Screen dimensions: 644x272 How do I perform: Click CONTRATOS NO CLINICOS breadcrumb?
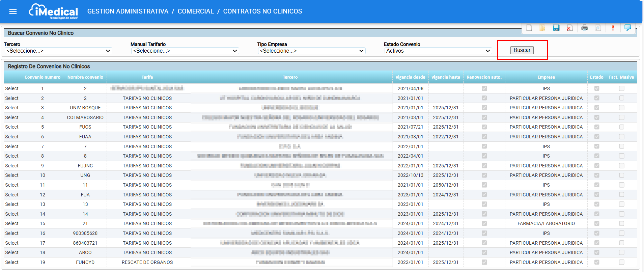coord(263,11)
